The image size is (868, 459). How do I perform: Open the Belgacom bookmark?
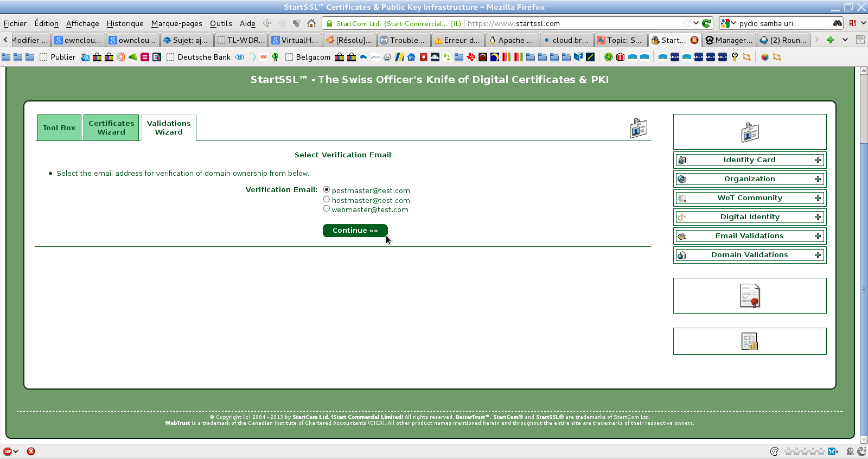(x=308, y=57)
